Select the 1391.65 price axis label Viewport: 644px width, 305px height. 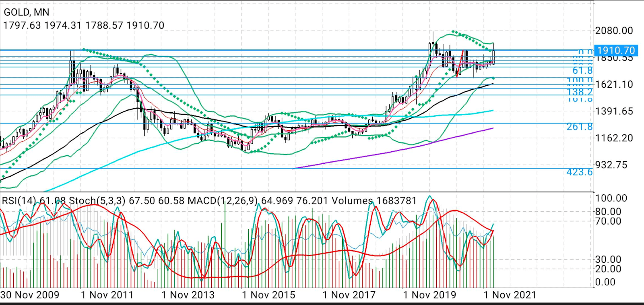point(614,111)
